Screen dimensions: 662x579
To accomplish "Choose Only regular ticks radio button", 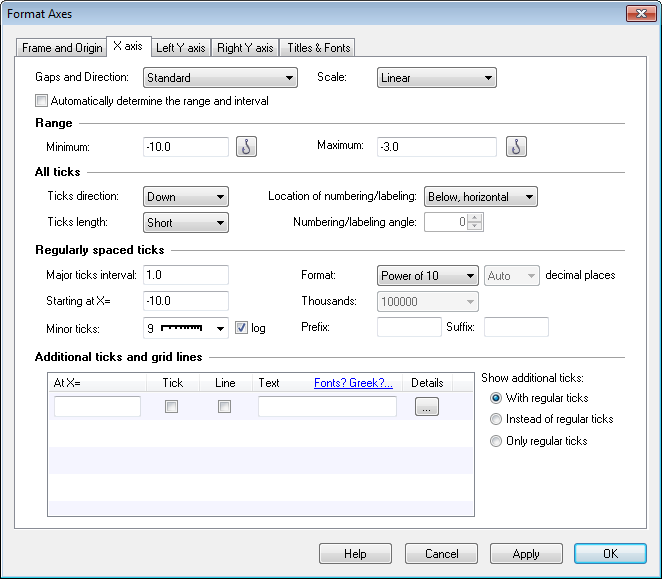I will (497, 441).
